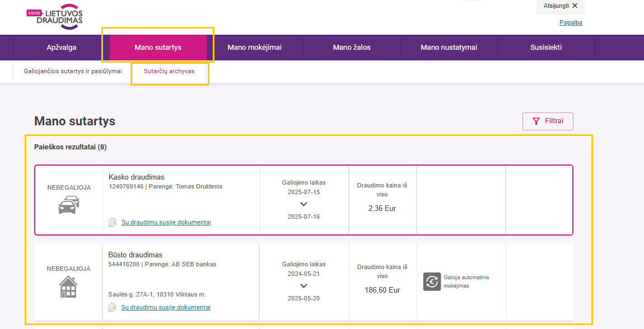The image size is (644, 329).
Task: Go to Mano mokėjimai
Action: 255,48
